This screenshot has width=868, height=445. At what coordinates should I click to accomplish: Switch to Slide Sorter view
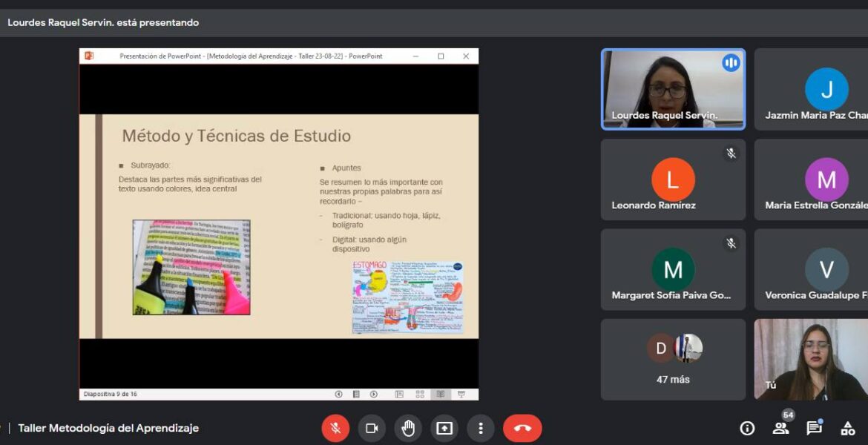point(420,395)
